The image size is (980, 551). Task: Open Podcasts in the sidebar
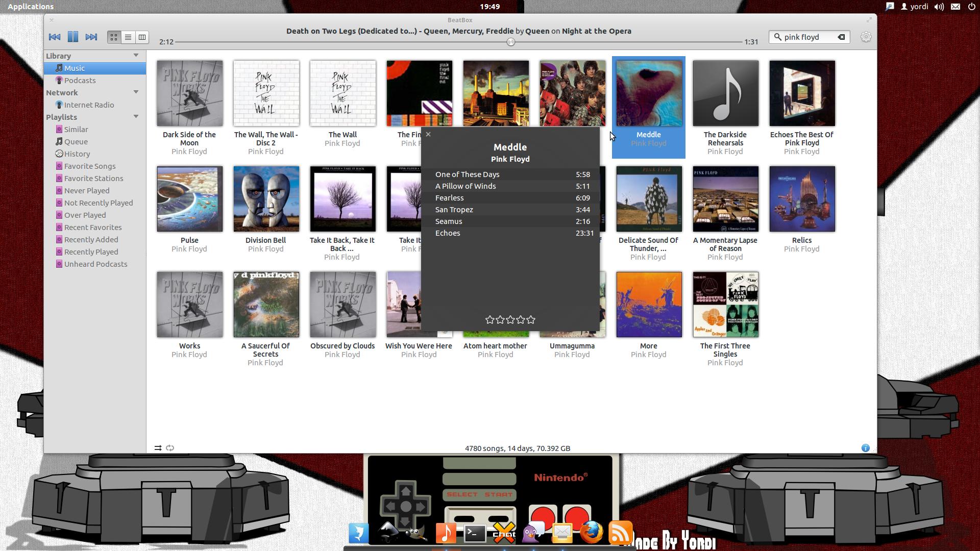(x=95, y=80)
